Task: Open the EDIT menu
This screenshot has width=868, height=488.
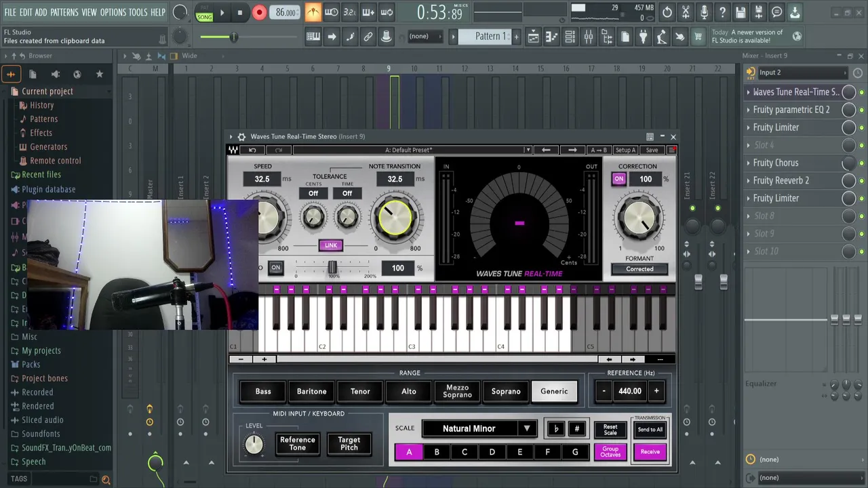Action: 26,12
